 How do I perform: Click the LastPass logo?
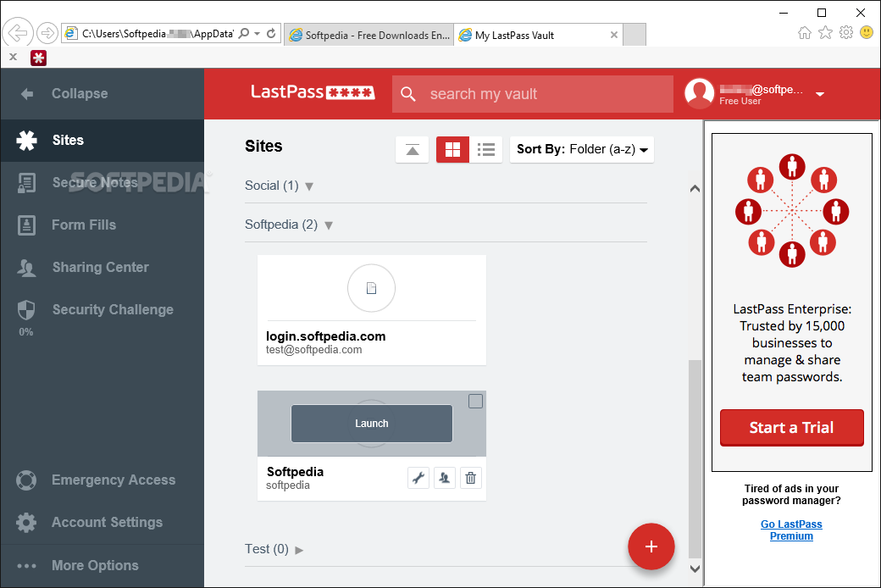(x=313, y=92)
